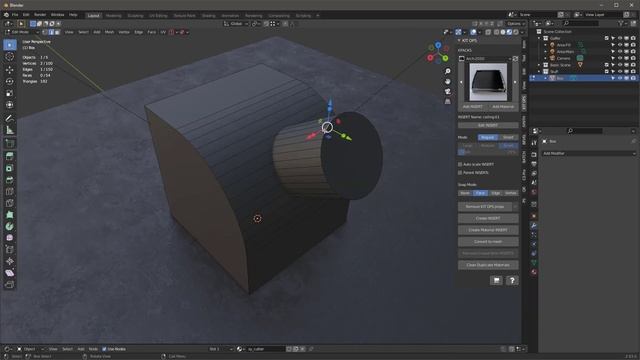This screenshot has height=360, width=640.
Task: Select the Inset Faces tool
Action: coord(10,168)
